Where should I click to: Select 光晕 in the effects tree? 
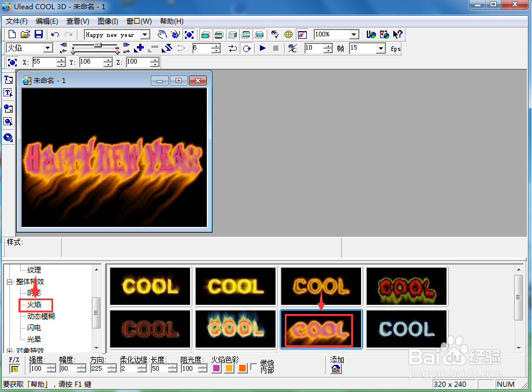(x=34, y=339)
